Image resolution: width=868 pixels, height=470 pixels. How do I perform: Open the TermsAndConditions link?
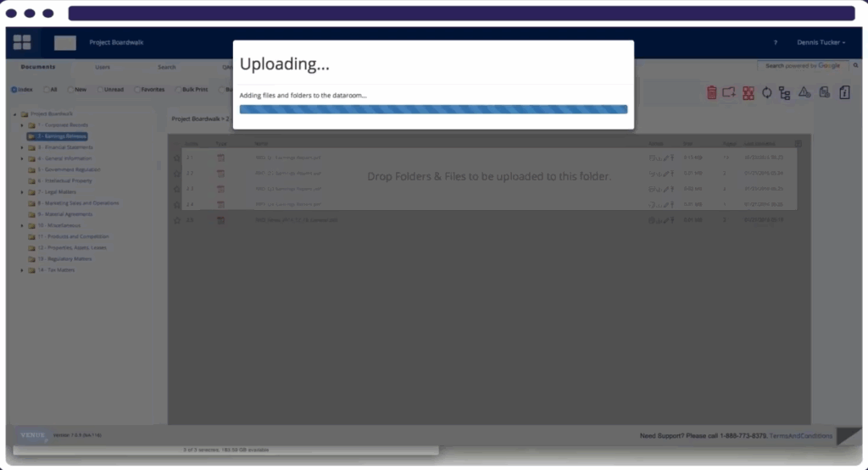pyautogui.click(x=801, y=436)
